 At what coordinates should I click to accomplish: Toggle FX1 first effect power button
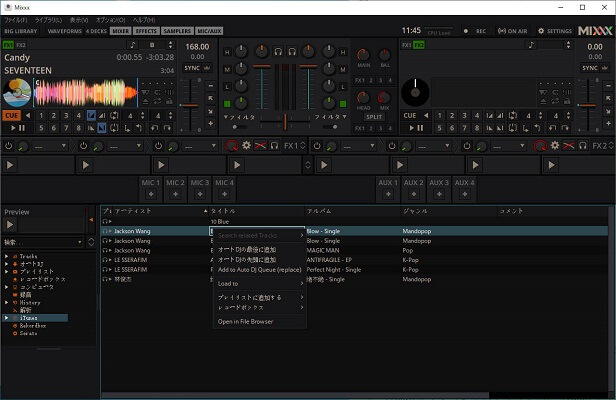tap(9, 146)
